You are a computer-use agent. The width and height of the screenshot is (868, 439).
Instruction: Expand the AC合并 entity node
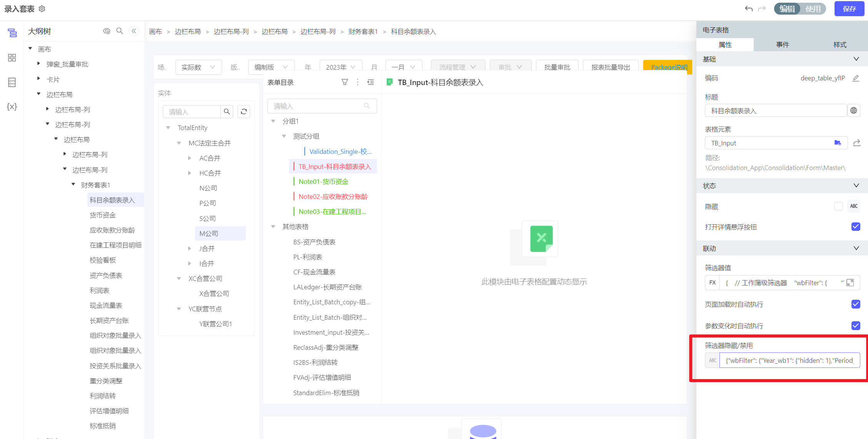(190, 158)
